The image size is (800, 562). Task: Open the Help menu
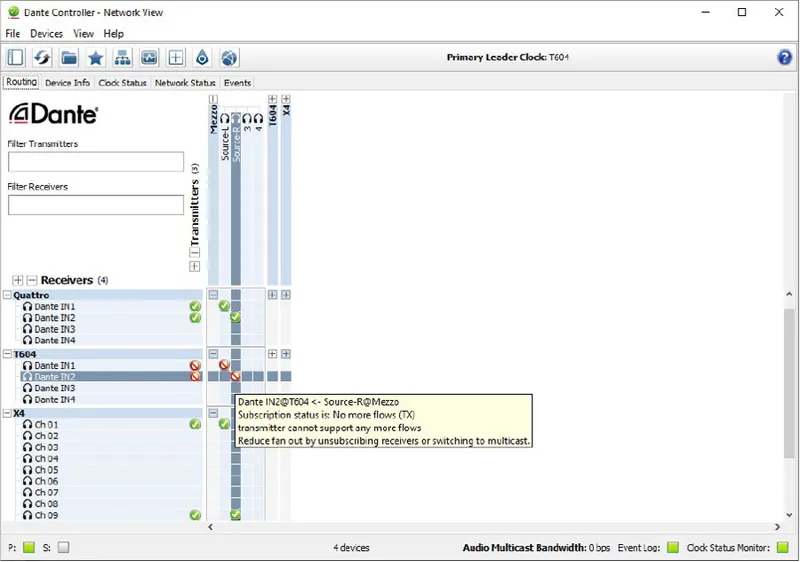pyautogui.click(x=113, y=34)
